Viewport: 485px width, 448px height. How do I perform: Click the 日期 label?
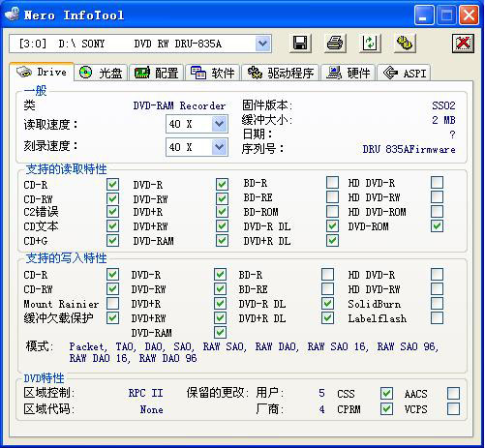[258, 134]
